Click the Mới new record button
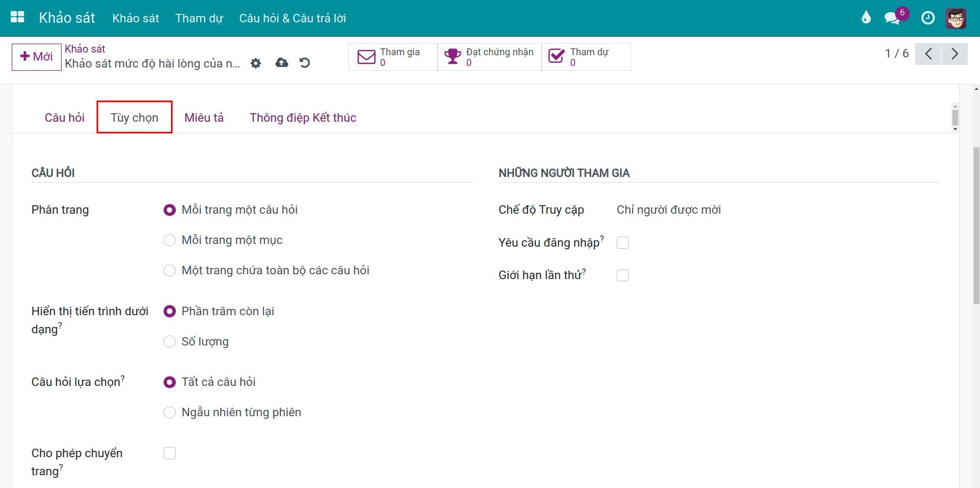The image size is (980, 488). point(36,57)
